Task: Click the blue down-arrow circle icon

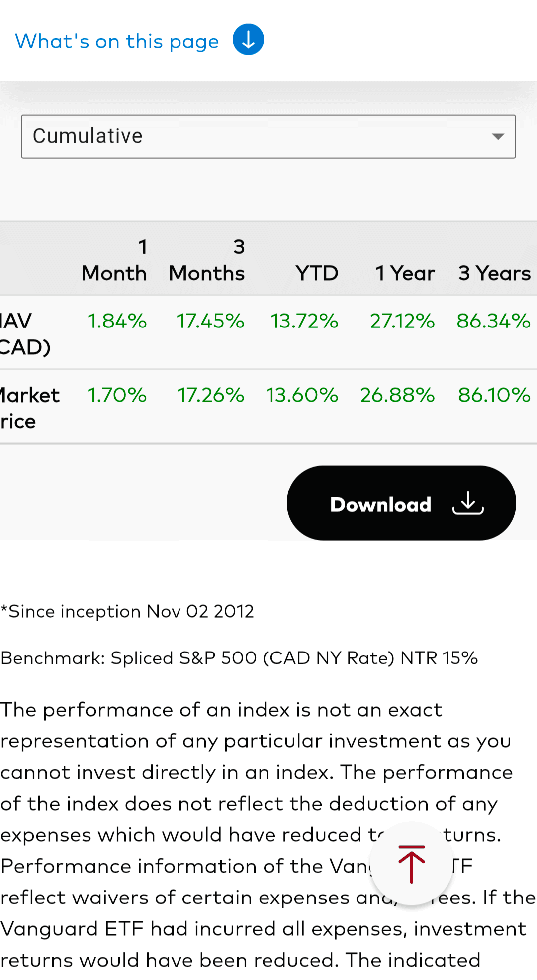Action: coord(248,40)
